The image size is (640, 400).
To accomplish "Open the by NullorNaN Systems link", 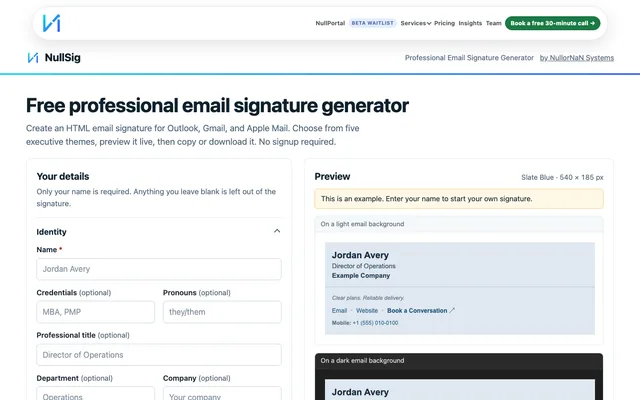I will pyautogui.click(x=576, y=58).
